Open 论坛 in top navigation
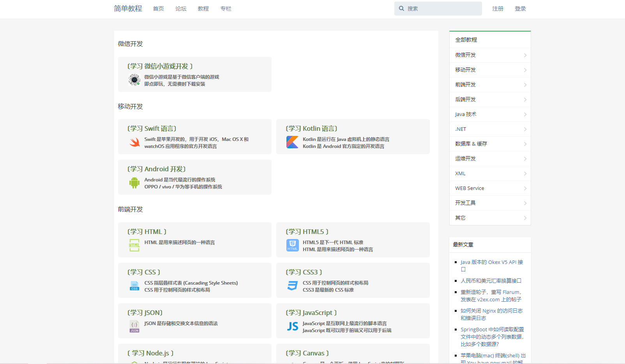The width and height of the screenshot is (625, 364). click(181, 9)
